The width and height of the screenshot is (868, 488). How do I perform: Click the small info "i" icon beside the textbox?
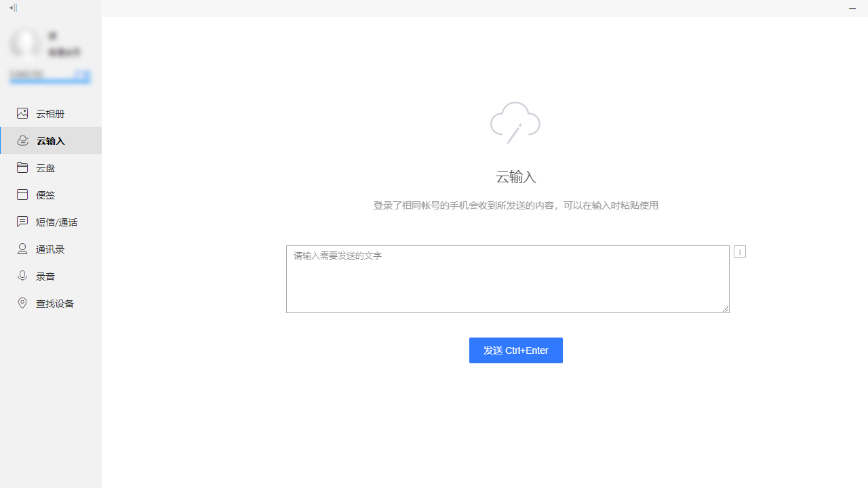point(739,251)
